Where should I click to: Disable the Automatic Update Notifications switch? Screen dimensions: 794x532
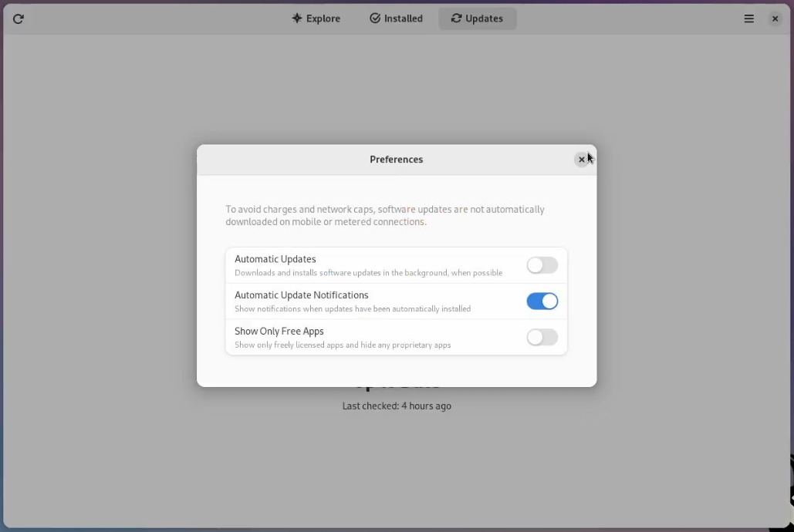pyautogui.click(x=542, y=301)
